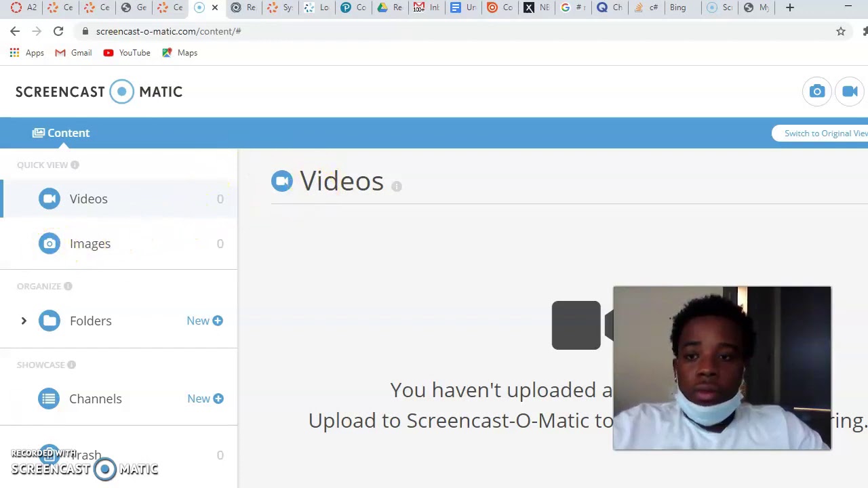Viewport: 868px width, 488px height.
Task: Switch to the Google '#' search tab
Action: 574,7
